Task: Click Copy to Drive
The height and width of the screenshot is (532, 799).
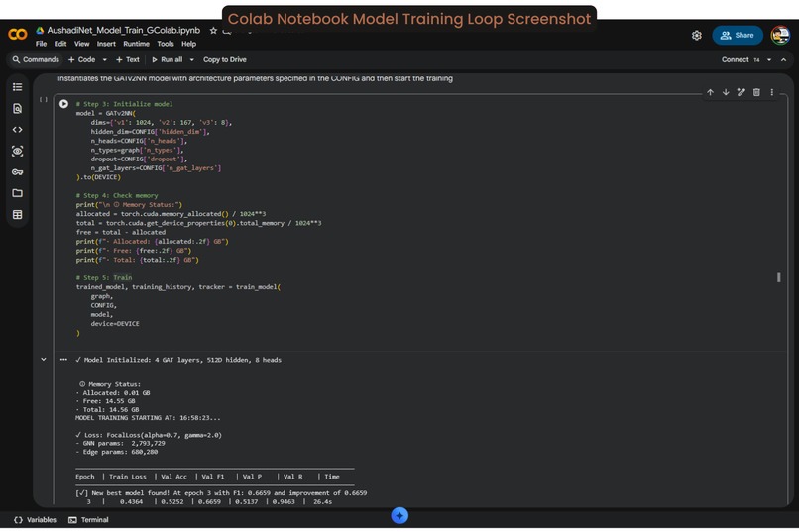Action: [225, 60]
